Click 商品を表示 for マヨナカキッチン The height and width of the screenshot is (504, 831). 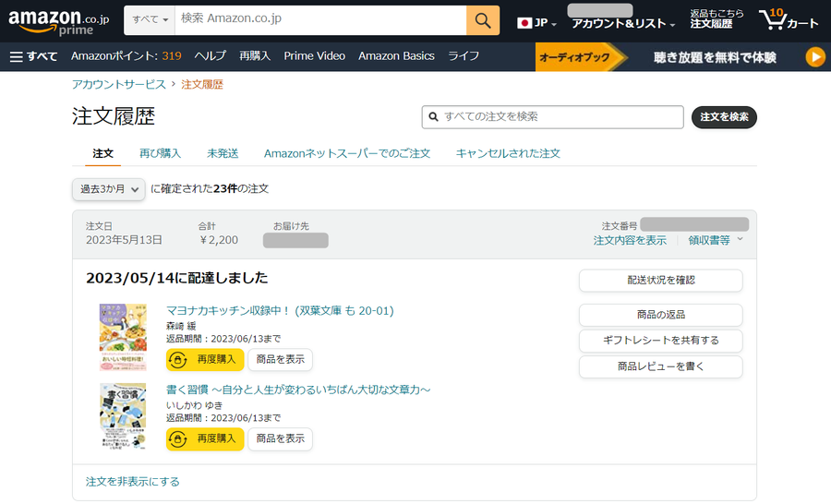(x=281, y=360)
